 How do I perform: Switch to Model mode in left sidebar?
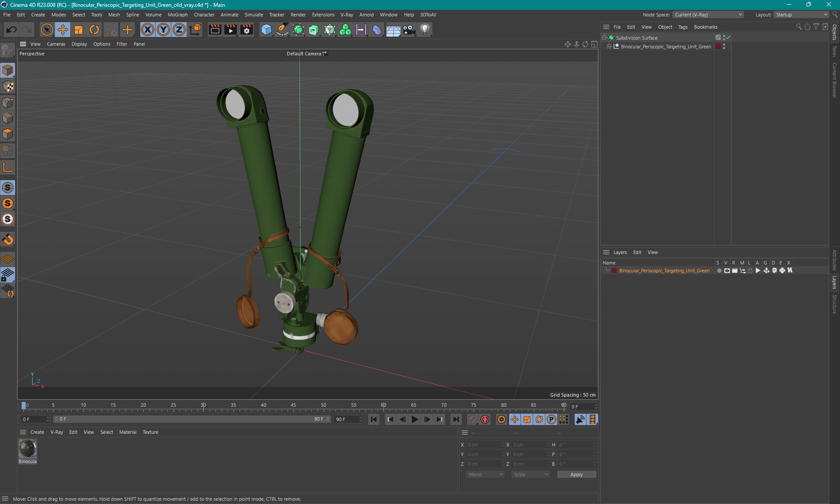pos(8,70)
